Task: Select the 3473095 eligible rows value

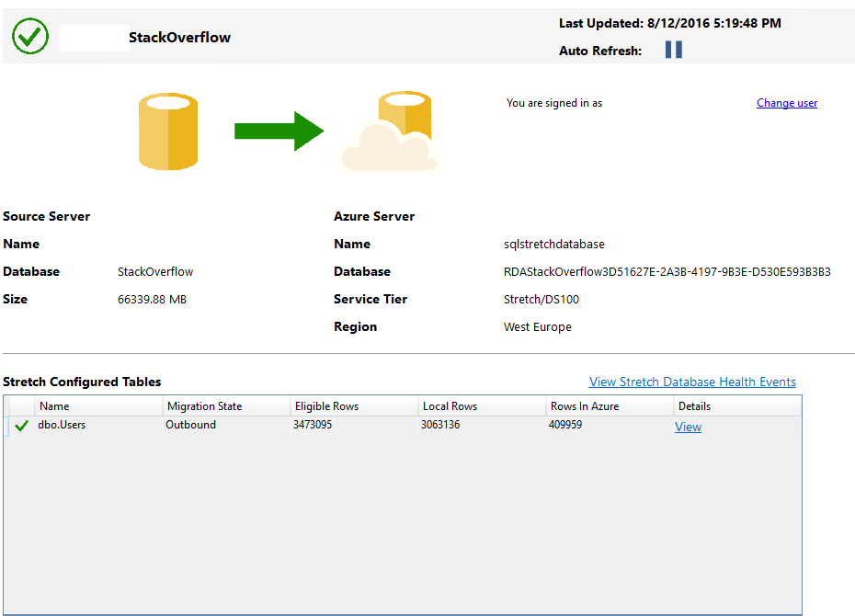Action: click(x=313, y=425)
